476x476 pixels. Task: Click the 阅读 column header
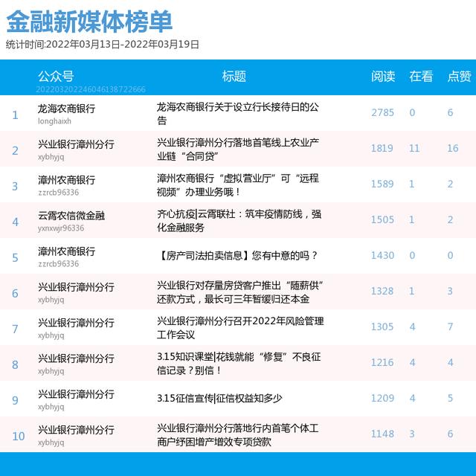pos(383,76)
